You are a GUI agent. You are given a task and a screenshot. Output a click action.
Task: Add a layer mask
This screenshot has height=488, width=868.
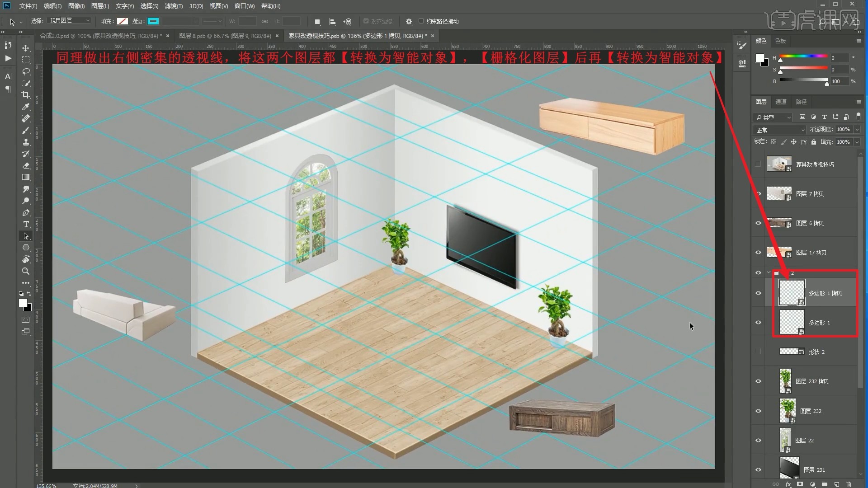[x=800, y=484]
